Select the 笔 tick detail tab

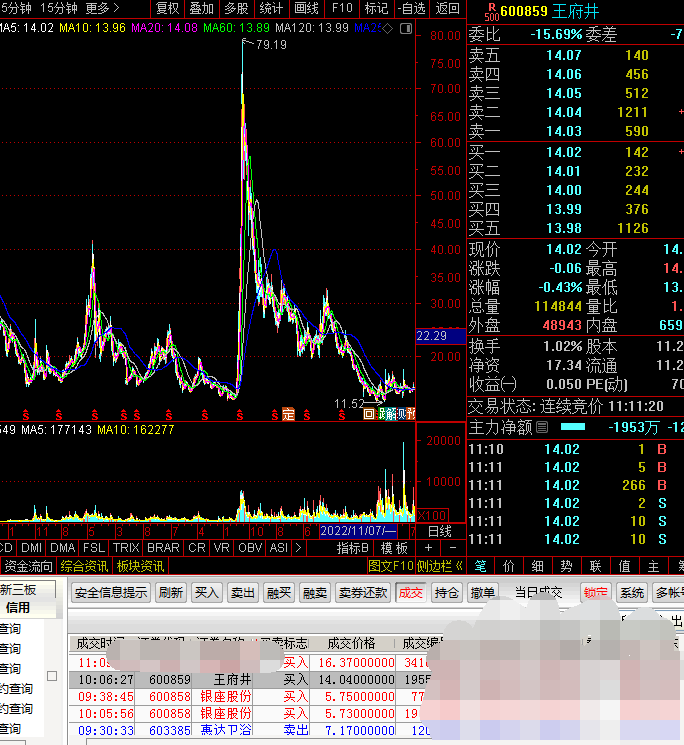pyautogui.click(x=480, y=566)
